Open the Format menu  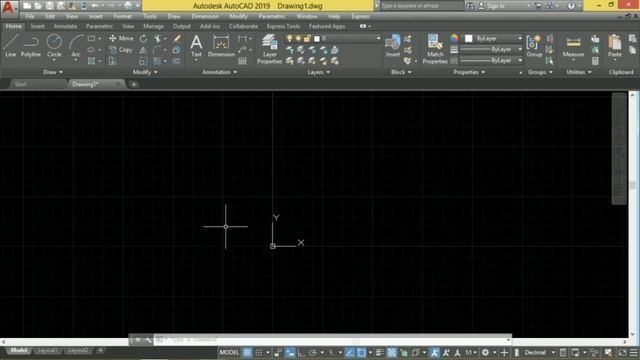click(122, 16)
